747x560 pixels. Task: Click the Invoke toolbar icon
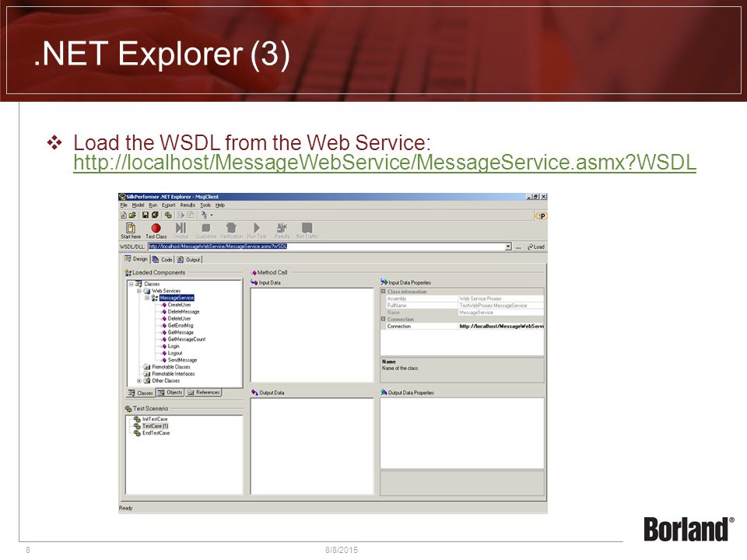point(181,231)
